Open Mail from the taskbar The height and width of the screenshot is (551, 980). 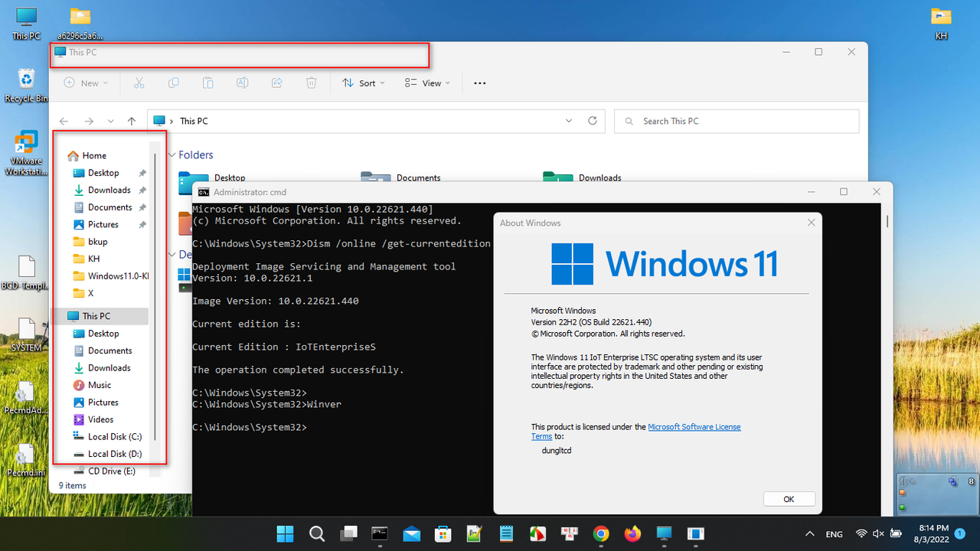tap(411, 533)
